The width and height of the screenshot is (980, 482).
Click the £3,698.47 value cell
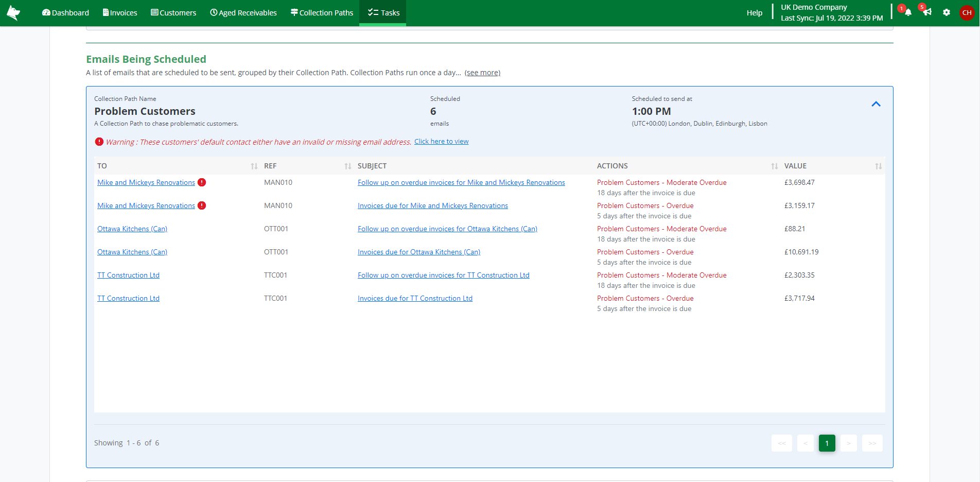799,182
